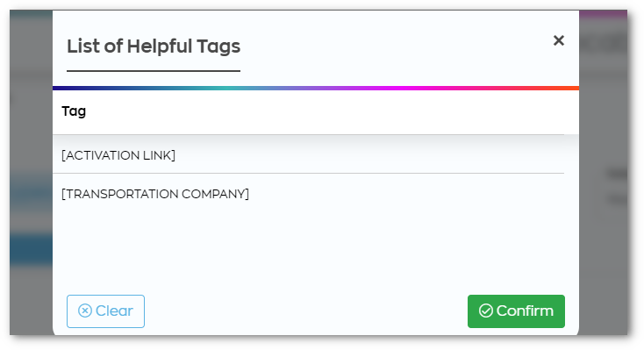Close the List of Helpful Tags dialog
The width and height of the screenshot is (644, 350).
tap(559, 40)
